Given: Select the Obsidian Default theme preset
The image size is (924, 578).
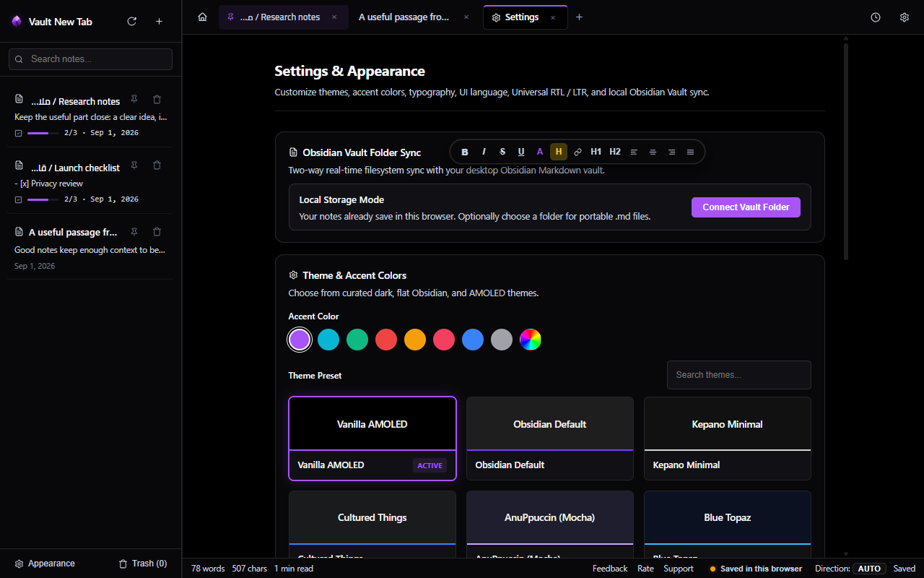Looking at the screenshot, I should tap(550, 439).
